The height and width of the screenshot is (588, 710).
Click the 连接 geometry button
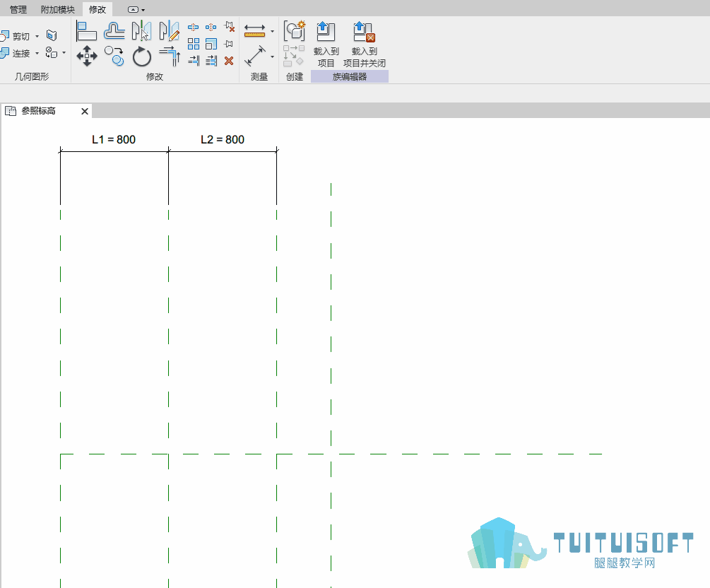(x=16, y=54)
